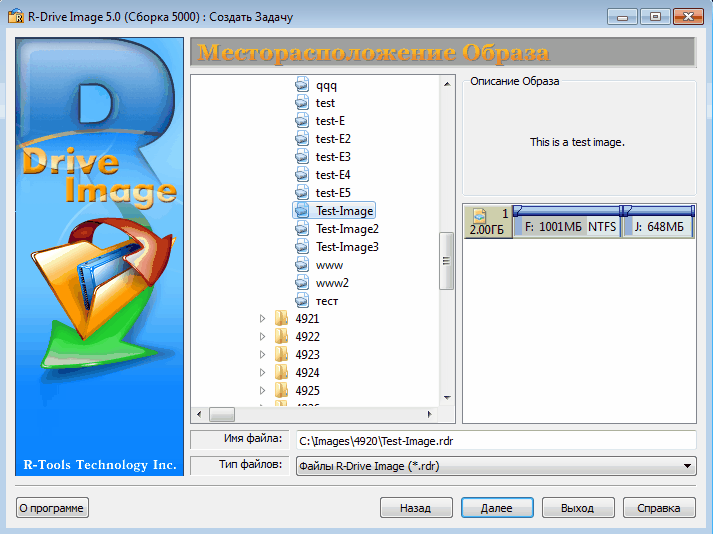Click the test image file icon

point(302,103)
